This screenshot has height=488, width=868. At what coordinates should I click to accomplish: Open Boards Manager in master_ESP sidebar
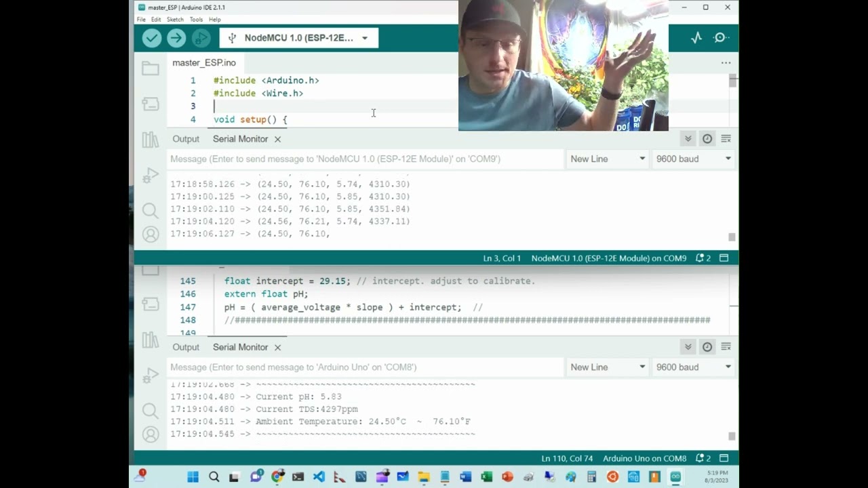[x=151, y=104]
